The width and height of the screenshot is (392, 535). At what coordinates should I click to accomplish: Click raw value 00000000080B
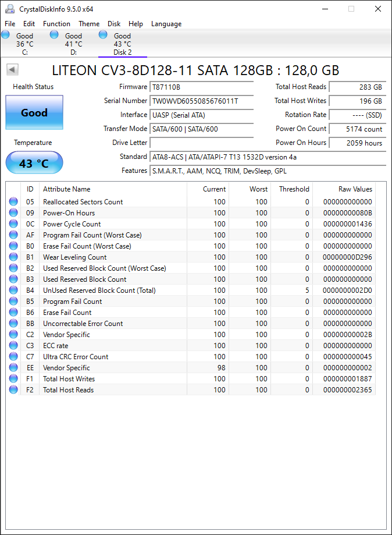pyautogui.click(x=347, y=213)
